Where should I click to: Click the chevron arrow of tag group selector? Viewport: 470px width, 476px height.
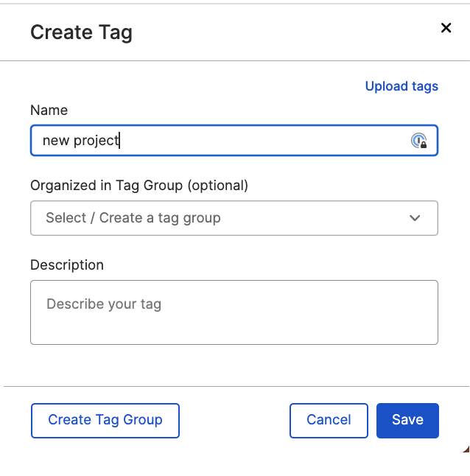415,218
